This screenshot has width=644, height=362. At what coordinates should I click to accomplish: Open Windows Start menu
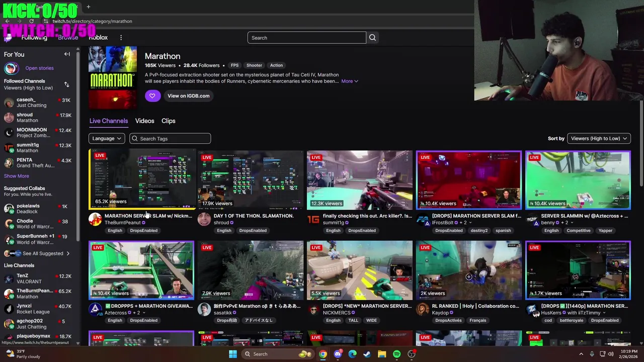point(232,354)
